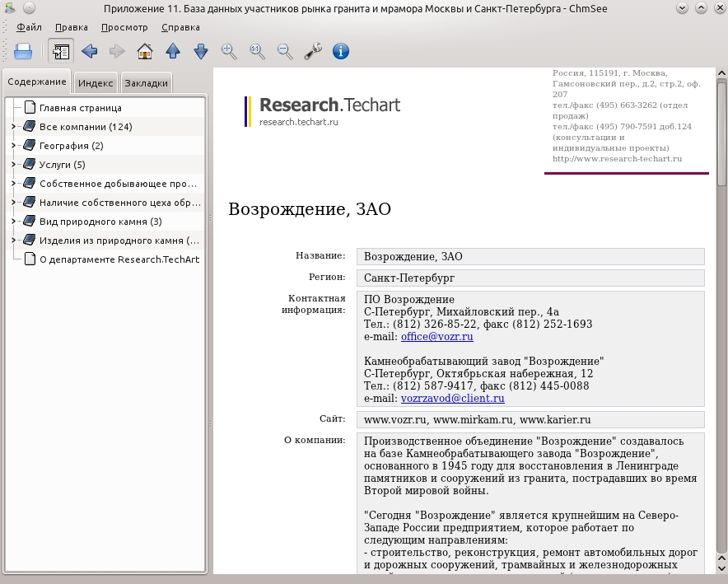Open the Home page icon
The height and width of the screenshot is (584, 728).
tap(145, 51)
